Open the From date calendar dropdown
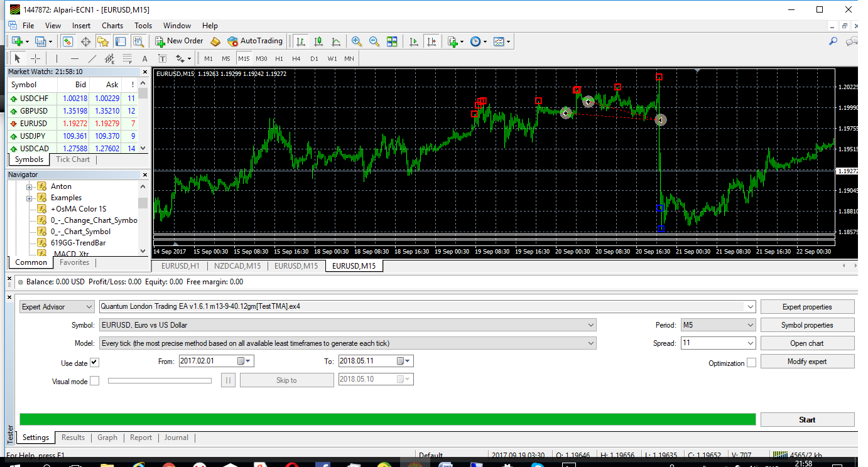 click(244, 361)
